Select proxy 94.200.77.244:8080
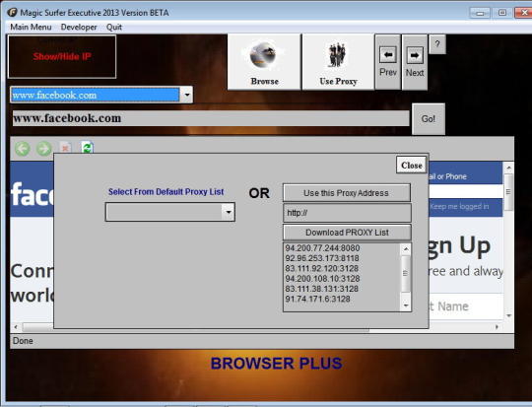The height and width of the screenshot is (407, 532). 322,248
